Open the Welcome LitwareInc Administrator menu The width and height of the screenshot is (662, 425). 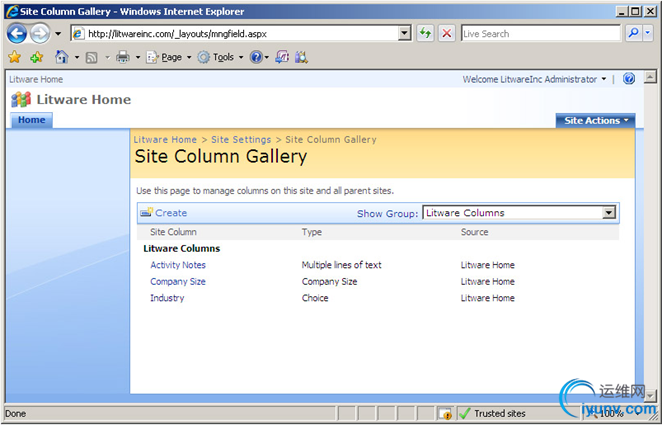[534, 79]
